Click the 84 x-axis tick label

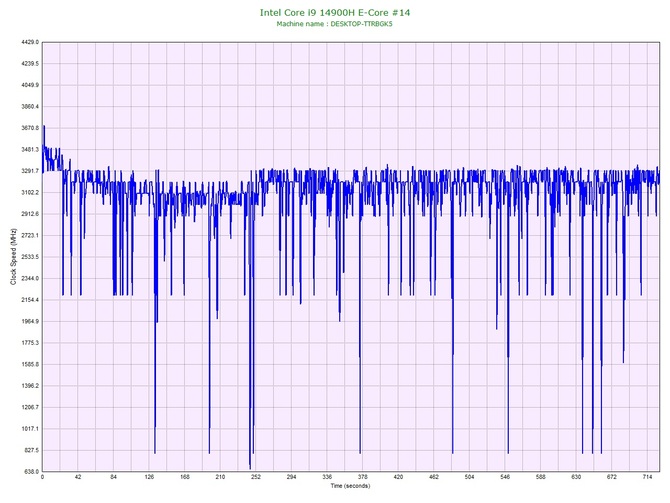(x=113, y=477)
